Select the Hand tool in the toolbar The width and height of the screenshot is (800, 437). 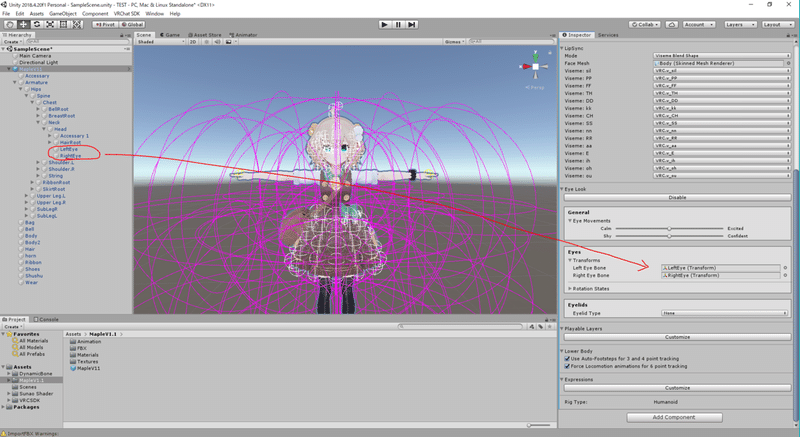tap(10, 24)
